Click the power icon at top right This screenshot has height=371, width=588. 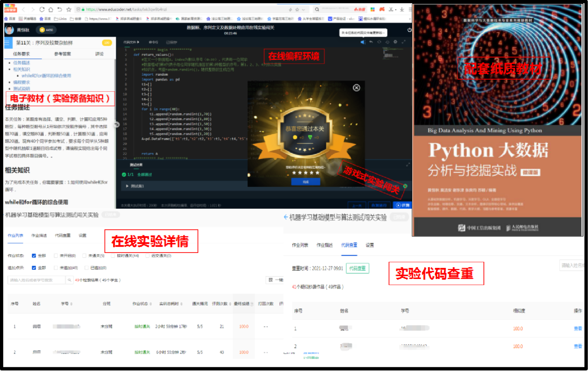pyautogui.click(x=409, y=30)
